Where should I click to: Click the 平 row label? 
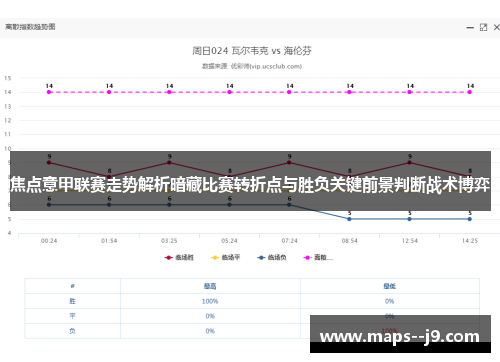73,316
